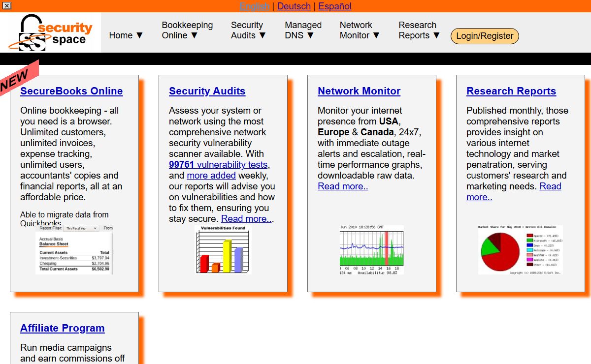
Task: Expand the Bookkeeping Online menu
Action: [x=187, y=30]
